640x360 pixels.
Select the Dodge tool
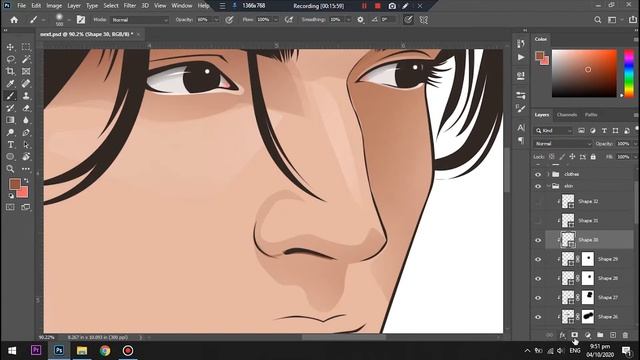tap(10, 132)
